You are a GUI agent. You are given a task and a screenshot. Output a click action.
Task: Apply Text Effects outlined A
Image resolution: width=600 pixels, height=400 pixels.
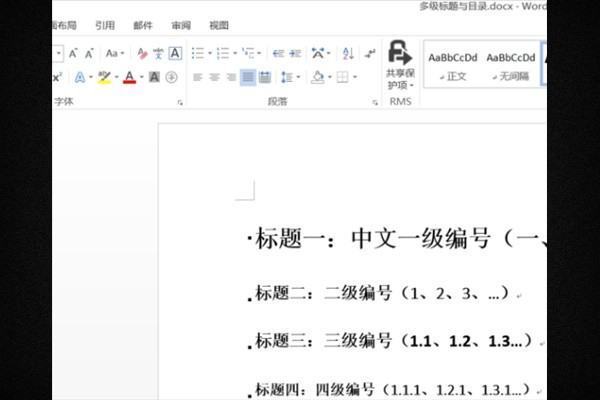click(x=80, y=78)
